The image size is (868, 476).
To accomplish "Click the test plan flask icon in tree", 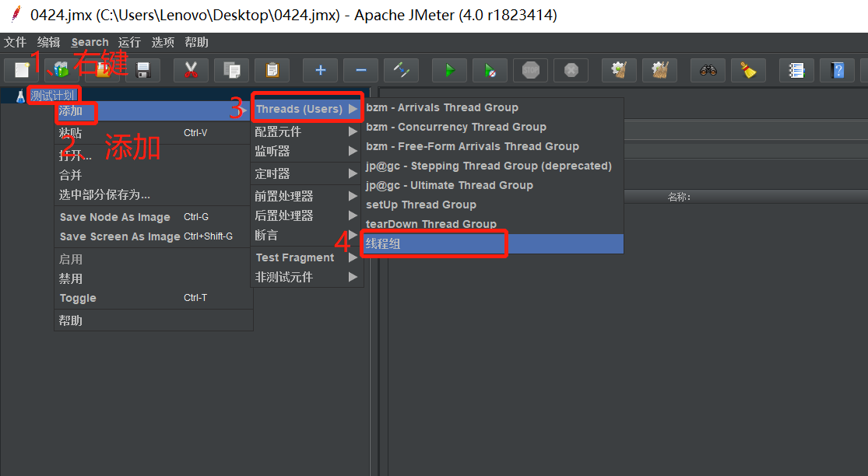I will click(x=20, y=96).
